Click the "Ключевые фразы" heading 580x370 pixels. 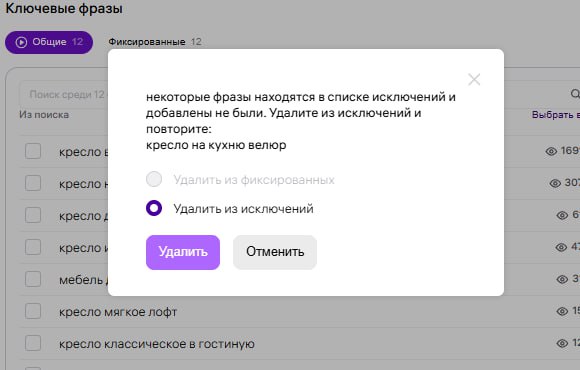click(64, 8)
